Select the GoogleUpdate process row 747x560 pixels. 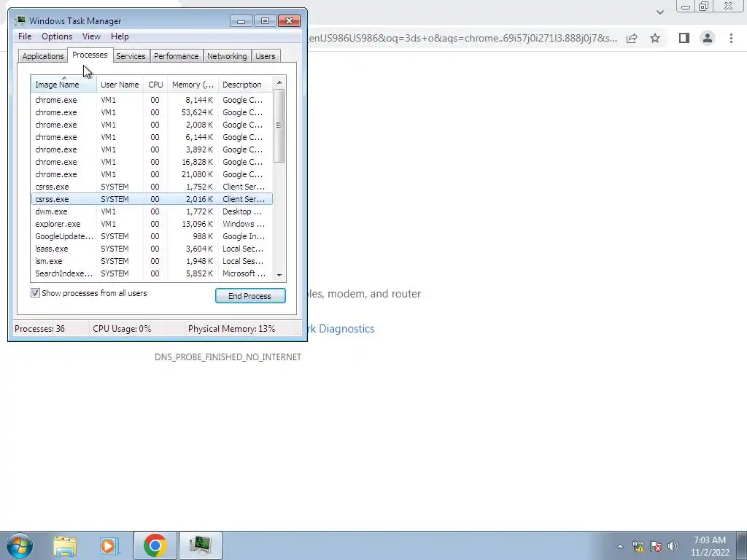pyautogui.click(x=152, y=236)
